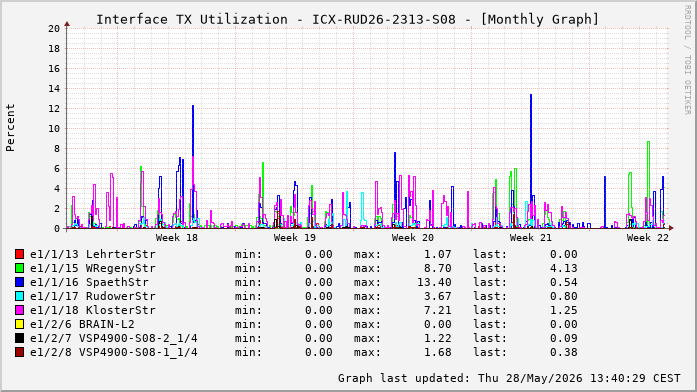Viewport: 697px width, 392px height.
Task: Click the black swatch for e1/2/7 VSP4900-S08-2_1/4
Action: click(x=19, y=338)
